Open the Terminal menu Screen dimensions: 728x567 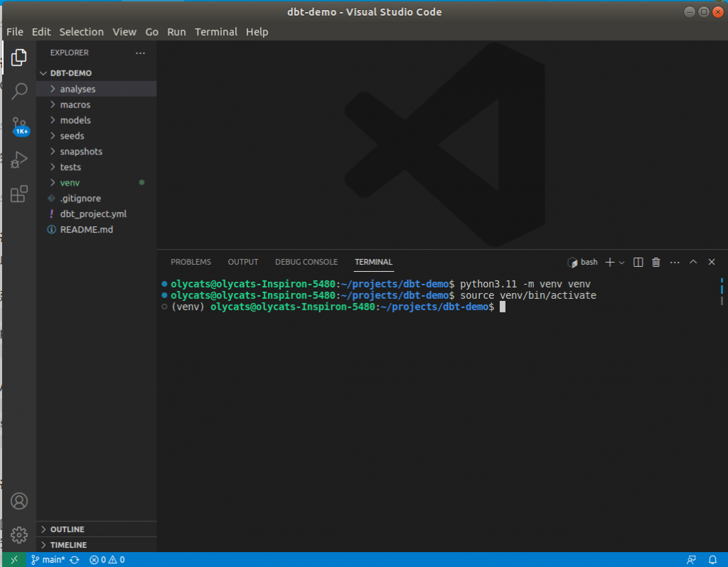(x=216, y=31)
